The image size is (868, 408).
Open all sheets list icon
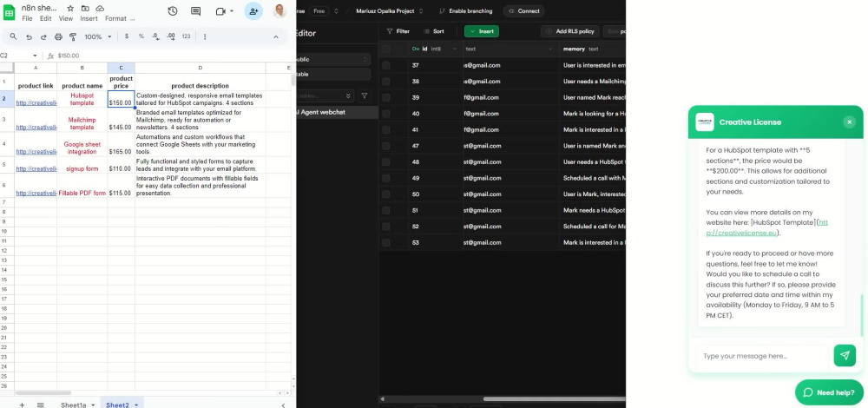point(41,405)
